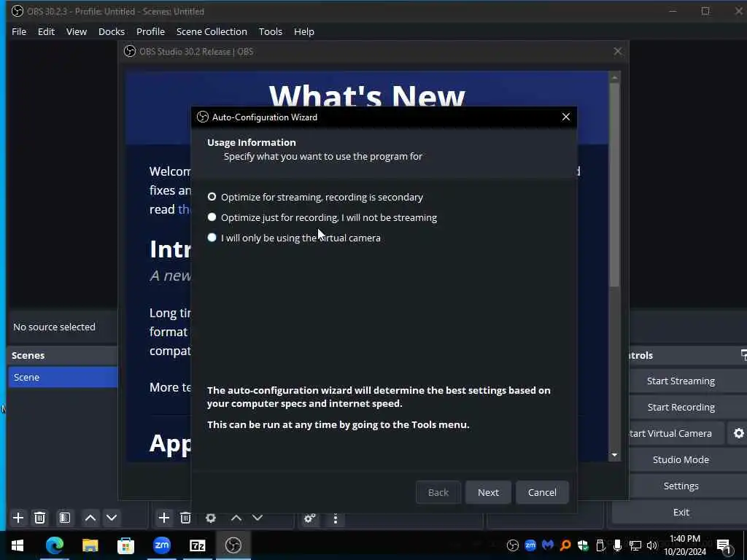Open Windows Security shield tray icon
Image resolution: width=747 pixels, height=560 pixels.
(583, 545)
